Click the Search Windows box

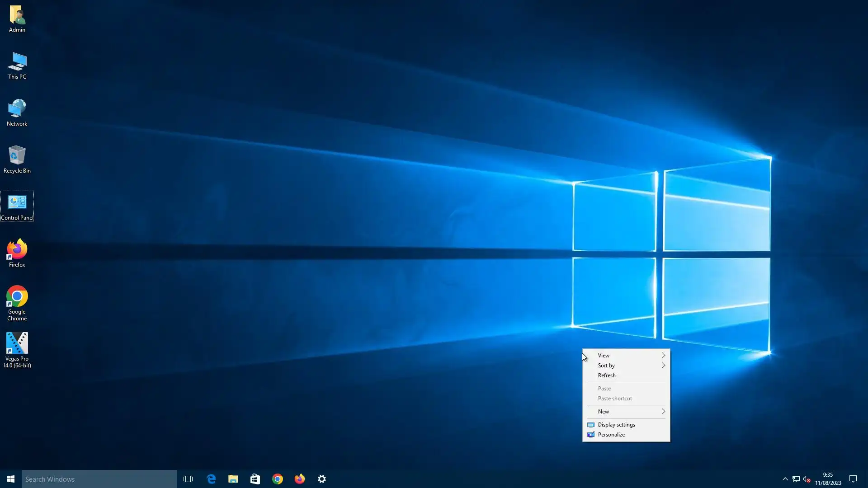click(x=99, y=479)
